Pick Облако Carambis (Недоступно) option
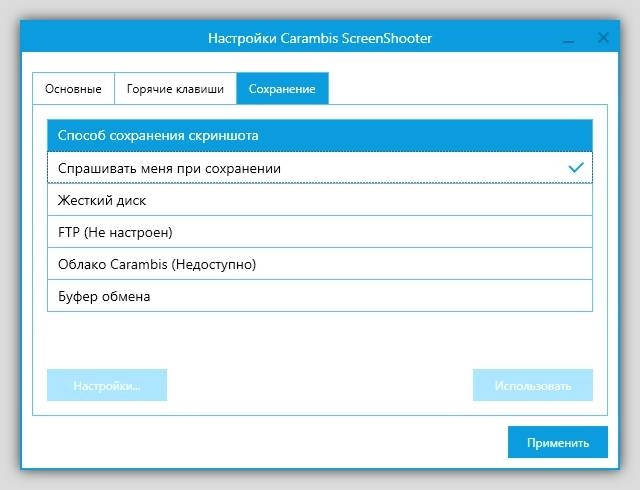The image size is (640, 490). pyautogui.click(x=320, y=264)
